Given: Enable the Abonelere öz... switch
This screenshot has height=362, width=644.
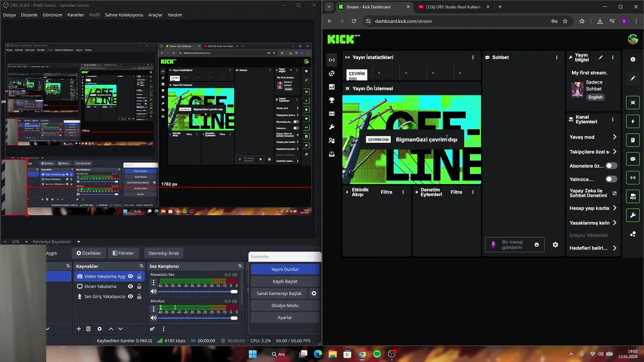Looking at the screenshot, I should point(611,166).
